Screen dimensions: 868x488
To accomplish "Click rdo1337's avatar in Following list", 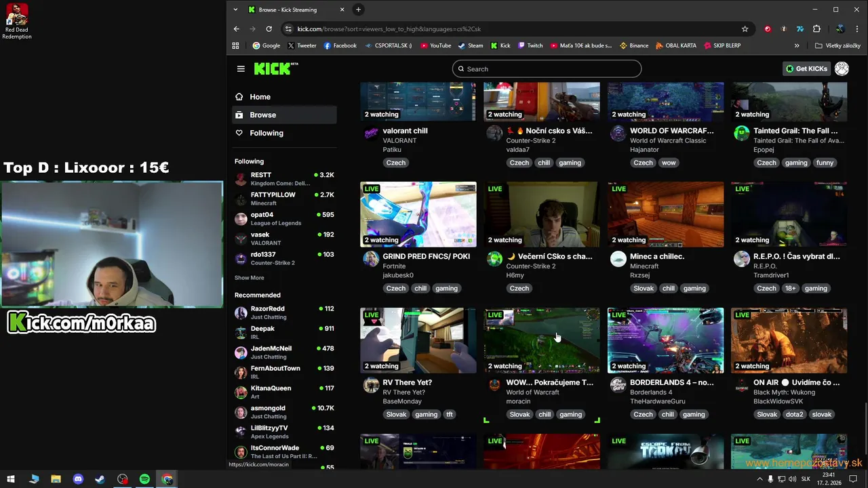I will coord(241,258).
